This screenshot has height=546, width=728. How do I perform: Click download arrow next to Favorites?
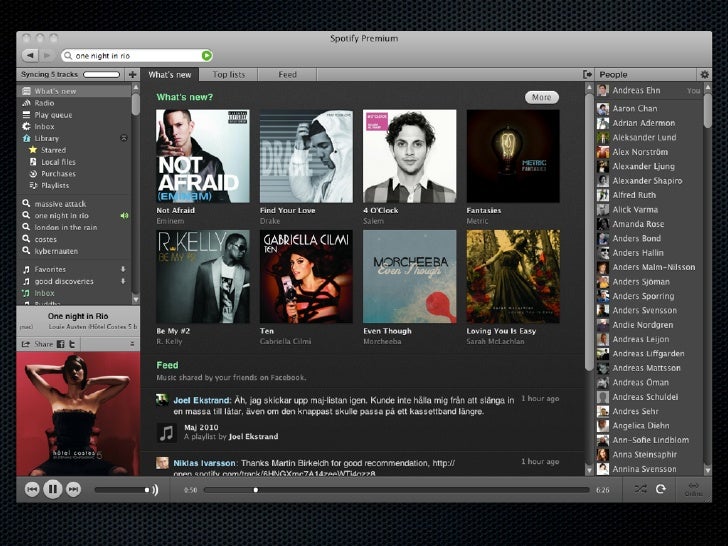(x=123, y=269)
